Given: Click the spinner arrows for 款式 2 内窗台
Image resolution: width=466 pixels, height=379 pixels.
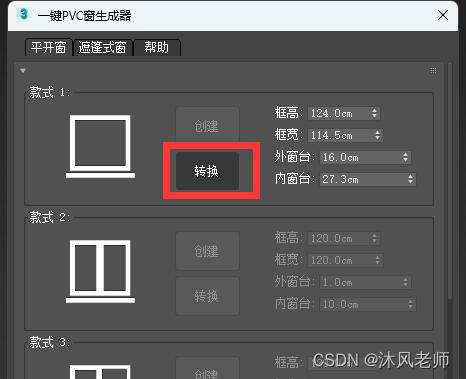Looking at the screenshot, I should pos(410,304).
